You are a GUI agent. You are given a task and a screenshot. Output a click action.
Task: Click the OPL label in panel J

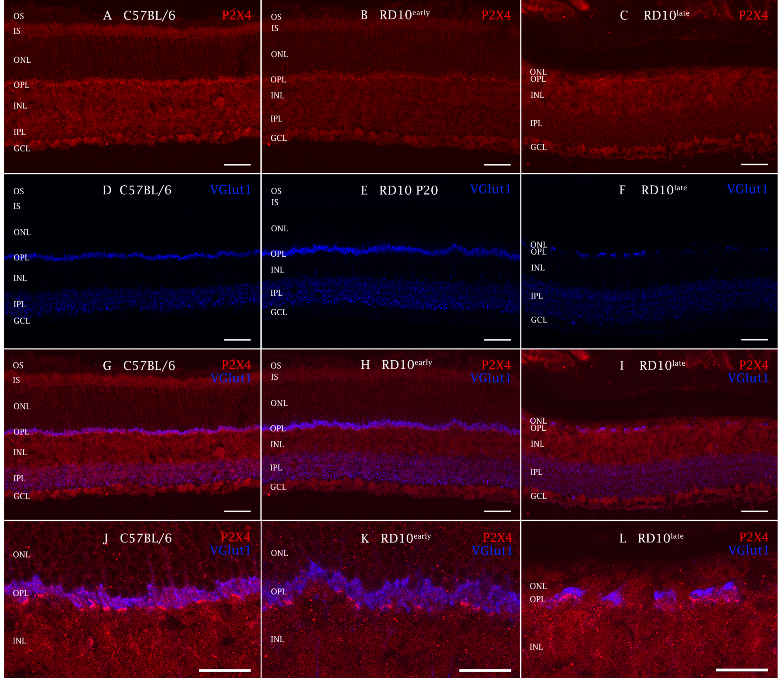pos(21,593)
